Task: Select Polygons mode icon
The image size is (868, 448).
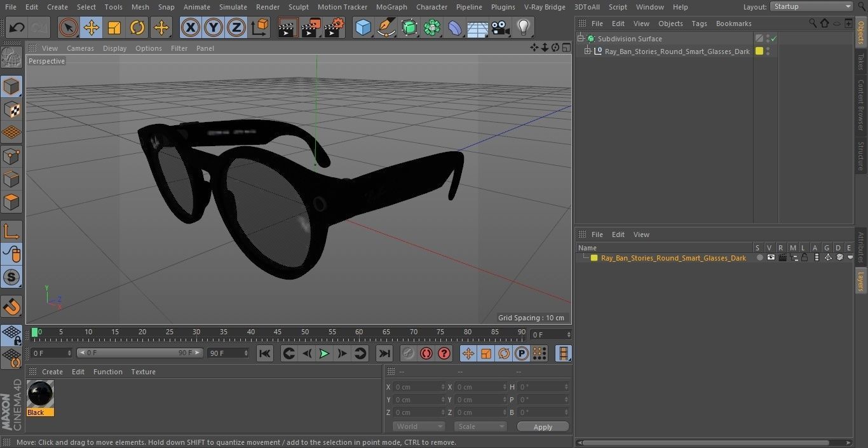Action: pyautogui.click(x=11, y=203)
